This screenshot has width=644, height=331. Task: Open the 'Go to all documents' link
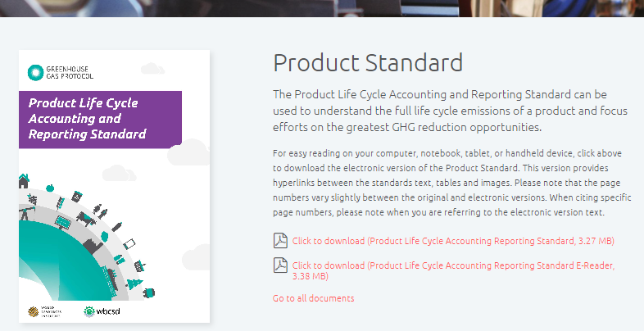[314, 298]
